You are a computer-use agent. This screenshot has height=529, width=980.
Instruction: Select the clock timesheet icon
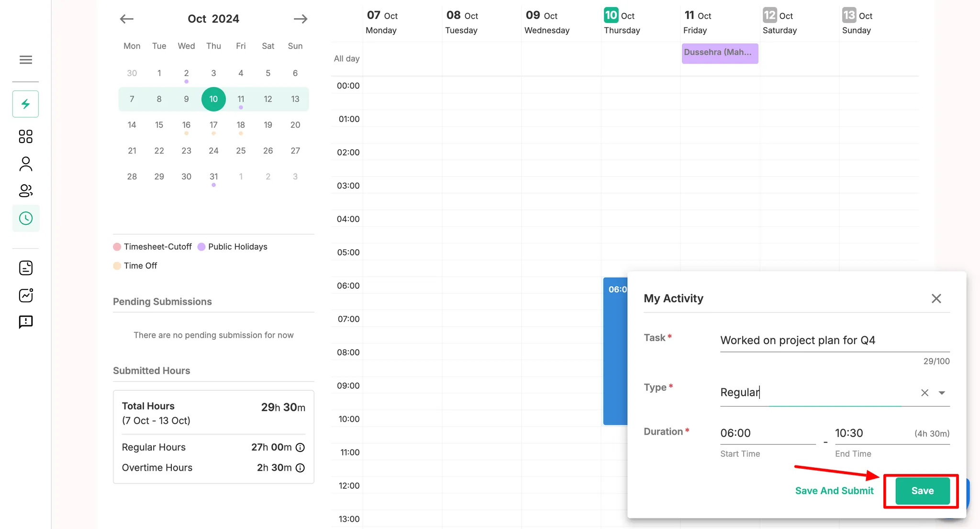[26, 219]
